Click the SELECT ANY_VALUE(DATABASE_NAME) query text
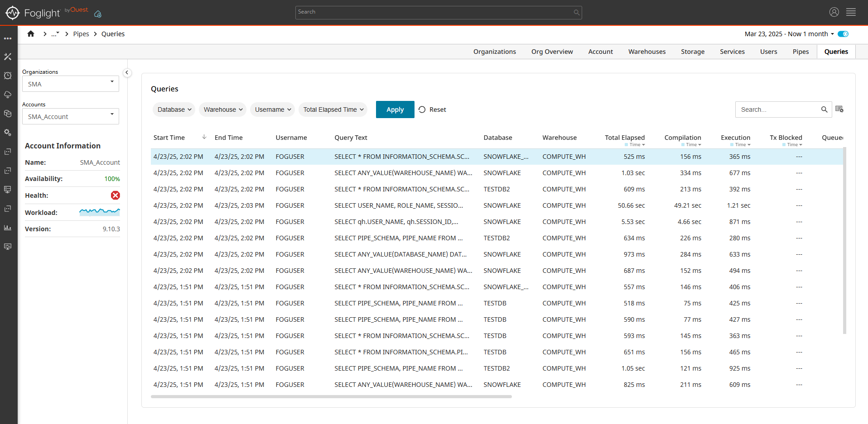Image resolution: width=868 pixels, height=424 pixels. tap(400, 254)
